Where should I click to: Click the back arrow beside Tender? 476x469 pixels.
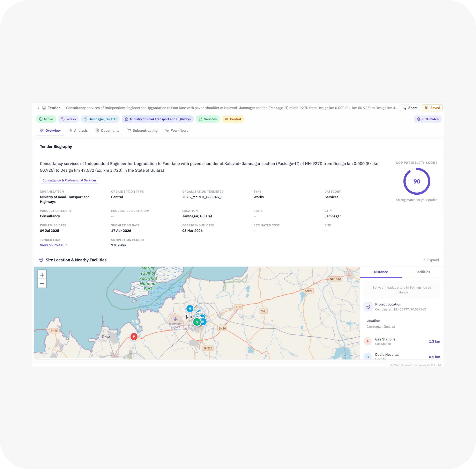(x=38, y=108)
